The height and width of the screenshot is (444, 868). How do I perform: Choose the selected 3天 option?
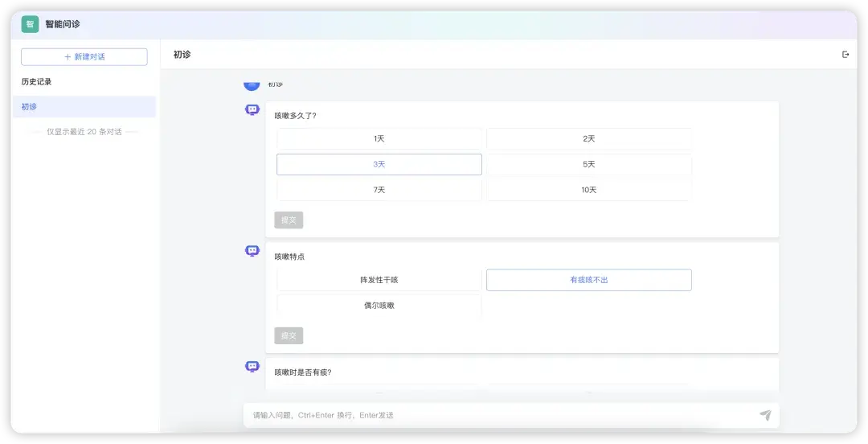click(x=379, y=165)
